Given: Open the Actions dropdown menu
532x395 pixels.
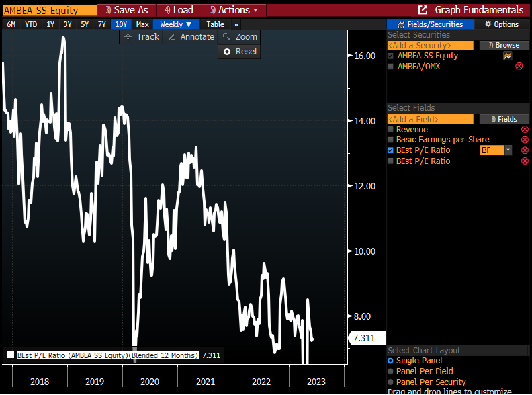Looking at the screenshot, I should point(234,10).
